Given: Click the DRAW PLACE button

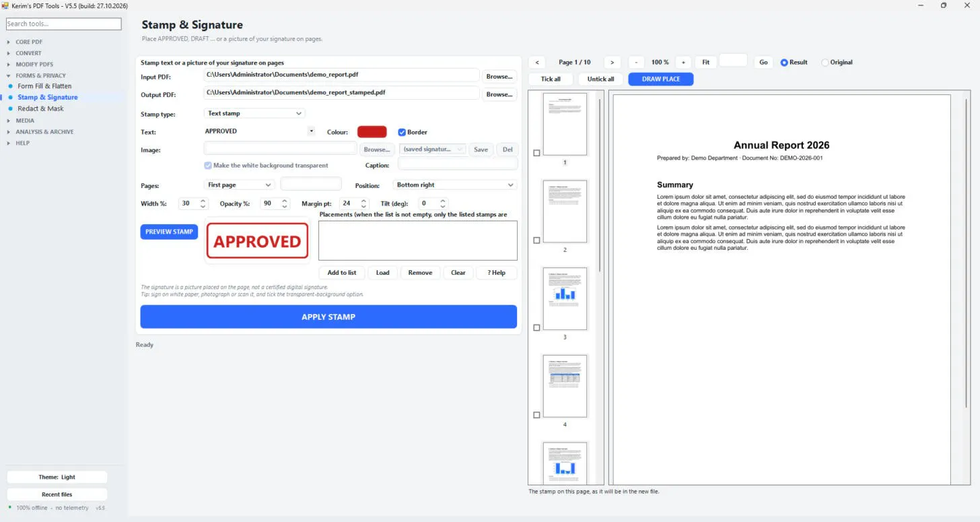Looking at the screenshot, I should coord(661,79).
